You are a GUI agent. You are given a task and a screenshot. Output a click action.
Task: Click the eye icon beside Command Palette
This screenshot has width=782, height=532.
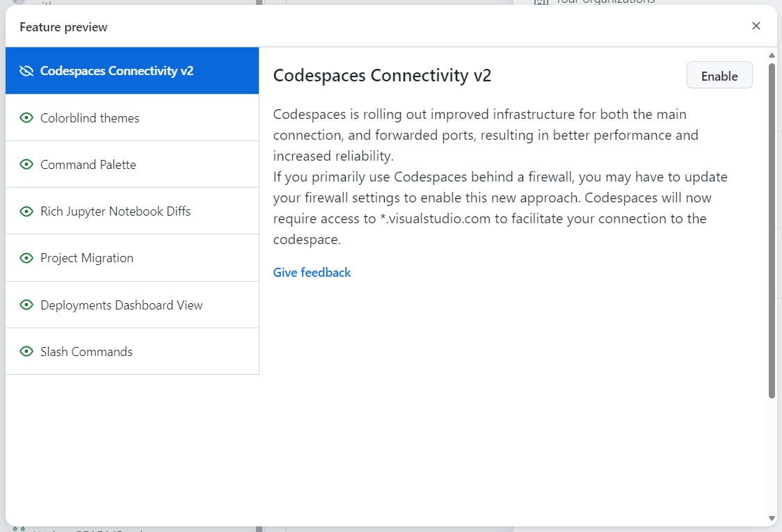pos(26,164)
